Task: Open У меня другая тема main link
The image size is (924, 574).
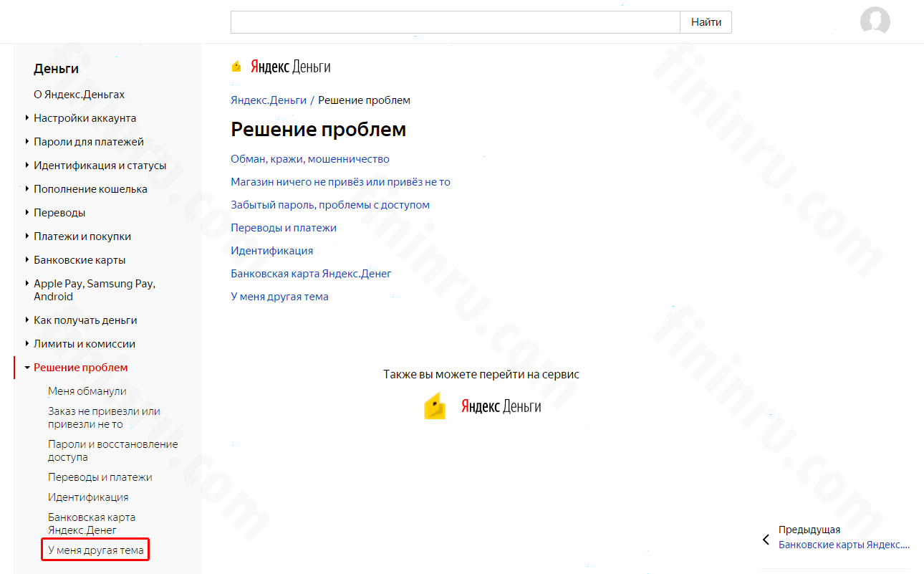Action: pos(279,297)
